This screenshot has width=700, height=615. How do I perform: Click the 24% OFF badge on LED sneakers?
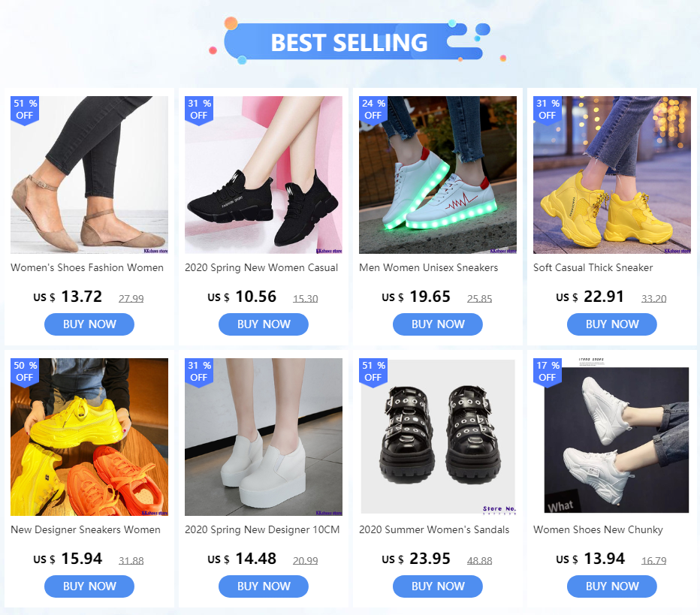coord(373,110)
